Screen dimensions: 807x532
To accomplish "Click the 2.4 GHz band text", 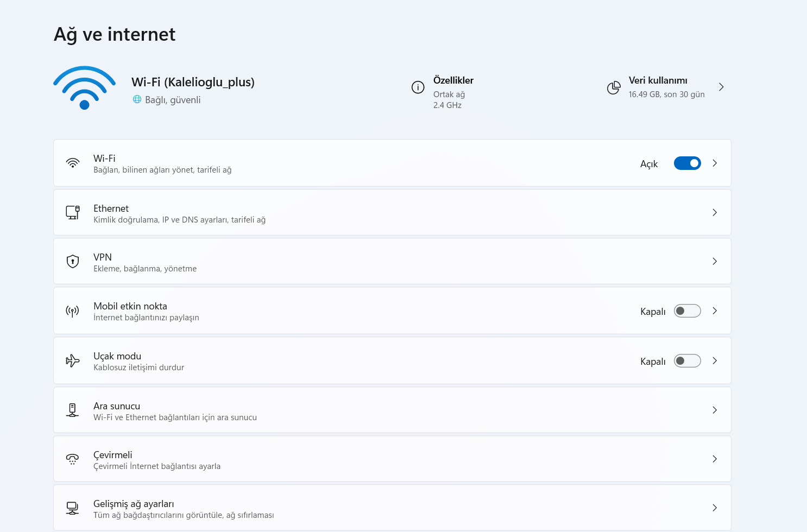I will click(x=447, y=105).
